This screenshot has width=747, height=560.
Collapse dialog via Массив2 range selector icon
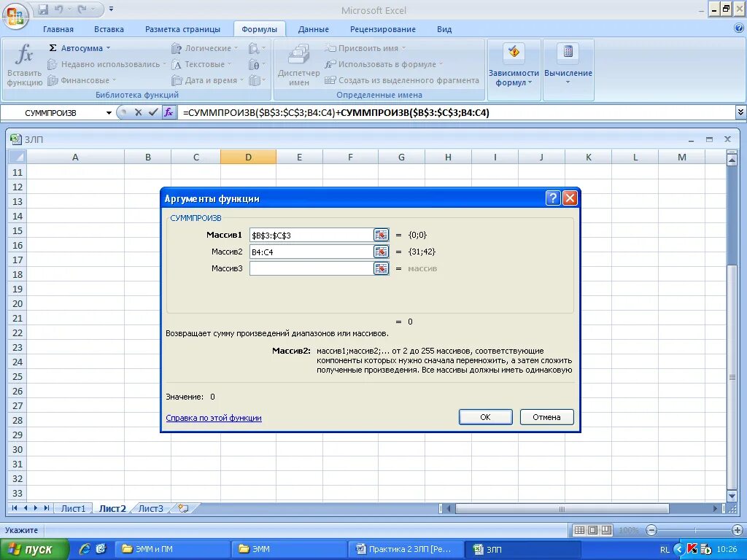tap(381, 252)
